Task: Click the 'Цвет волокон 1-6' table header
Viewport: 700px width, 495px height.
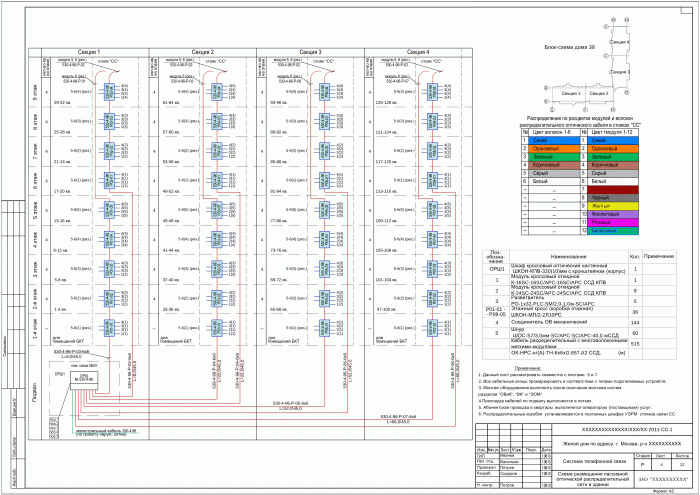Action: (x=552, y=132)
